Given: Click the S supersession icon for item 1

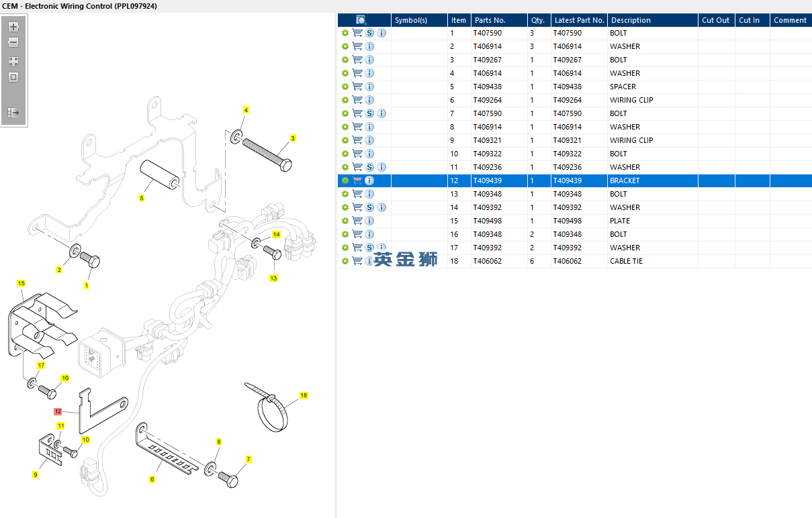Looking at the screenshot, I should (369, 33).
